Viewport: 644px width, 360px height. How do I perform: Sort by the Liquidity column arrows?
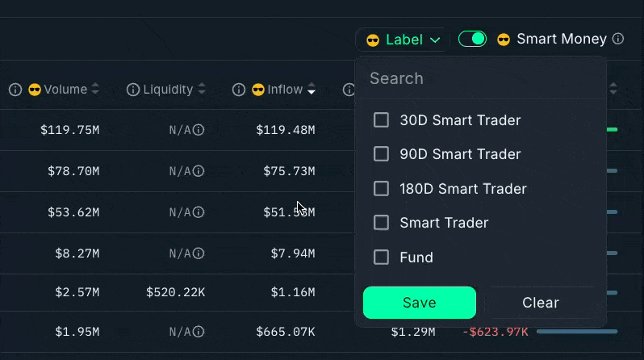(202, 90)
